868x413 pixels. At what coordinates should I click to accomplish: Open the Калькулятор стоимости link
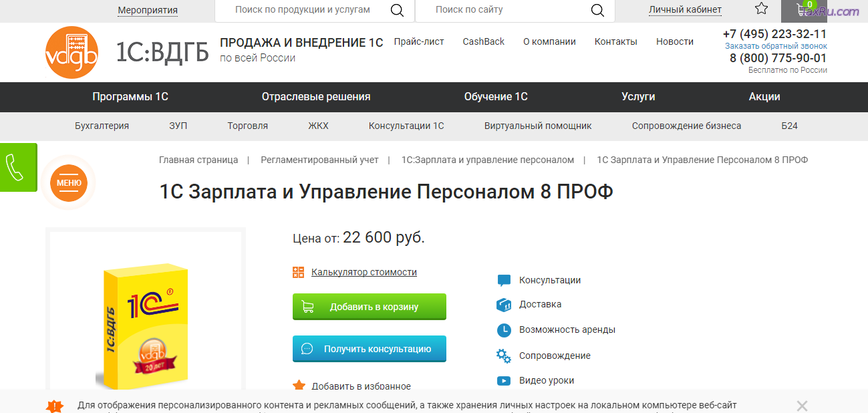tap(364, 272)
